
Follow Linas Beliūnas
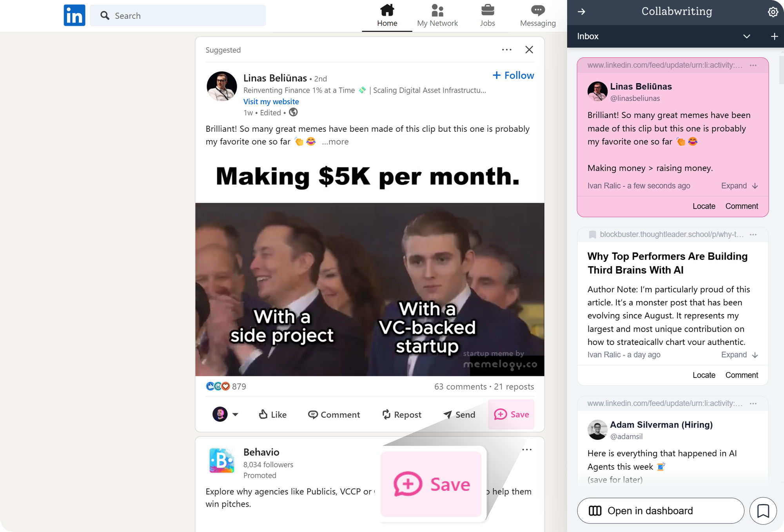coord(513,75)
